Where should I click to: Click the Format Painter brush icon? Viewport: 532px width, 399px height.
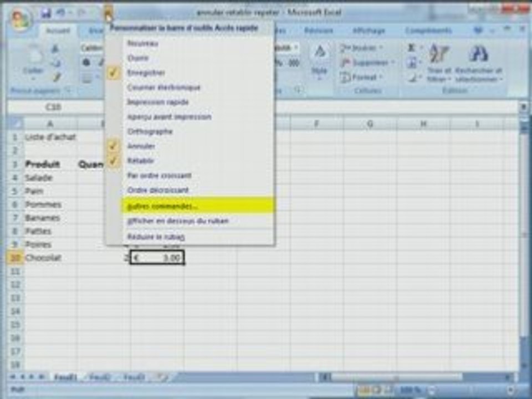point(57,78)
